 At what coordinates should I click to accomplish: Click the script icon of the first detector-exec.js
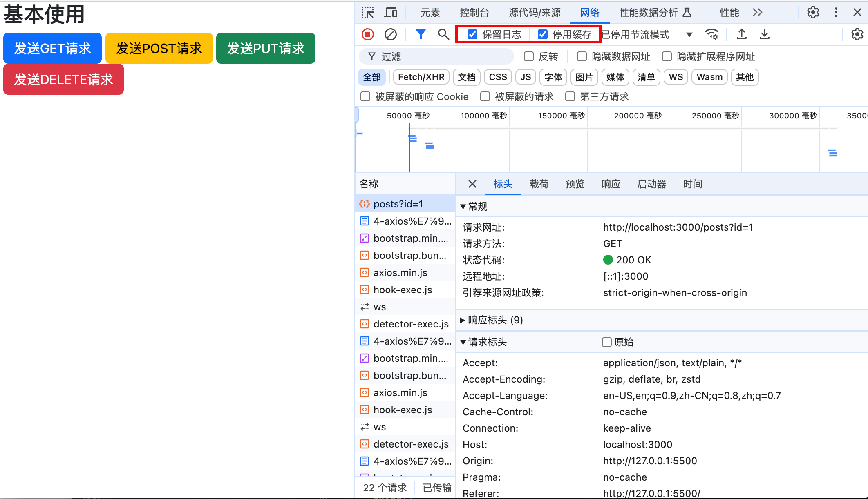pyautogui.click(x=364, y=324)
